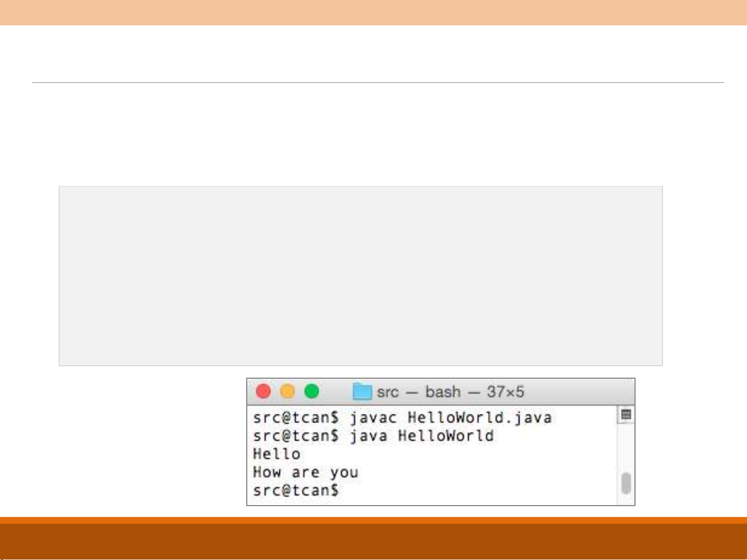The image size is (747, 560).
Task: Click the terminal's vertical scrollbar thumb
Action: pos(626,483)
